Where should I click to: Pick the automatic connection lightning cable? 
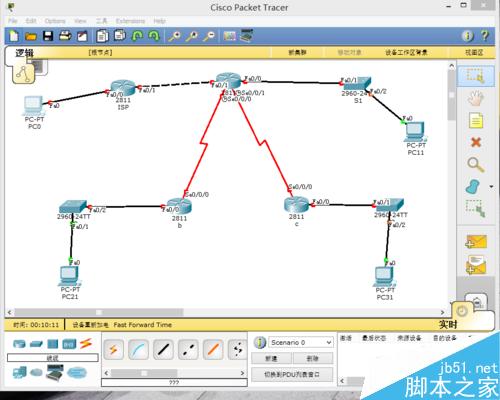pos(113,350)
